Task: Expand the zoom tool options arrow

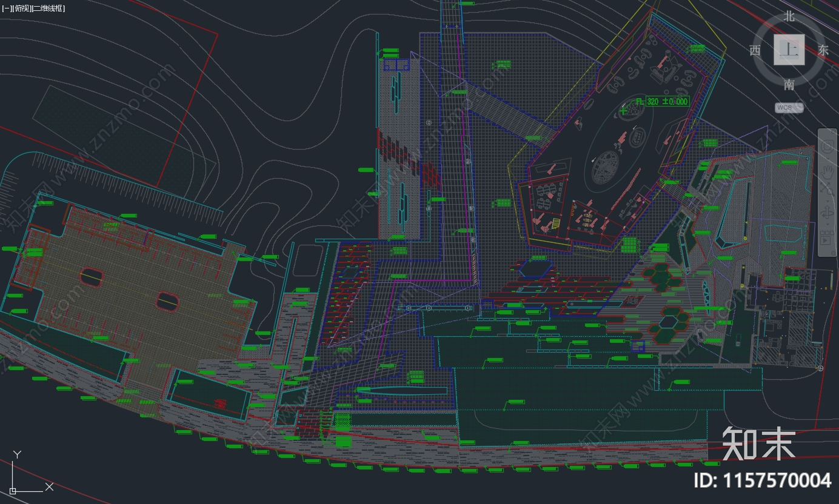Action: click(827, 201)
